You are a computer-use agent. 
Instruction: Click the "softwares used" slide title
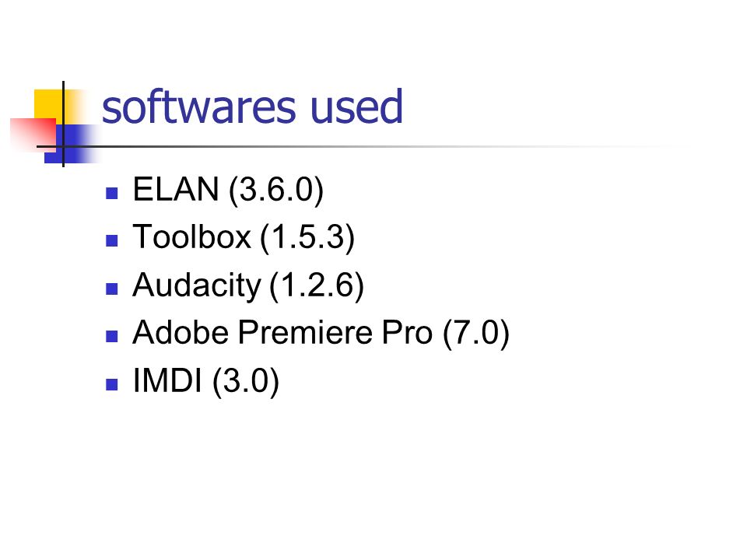(x=252, y=107)
